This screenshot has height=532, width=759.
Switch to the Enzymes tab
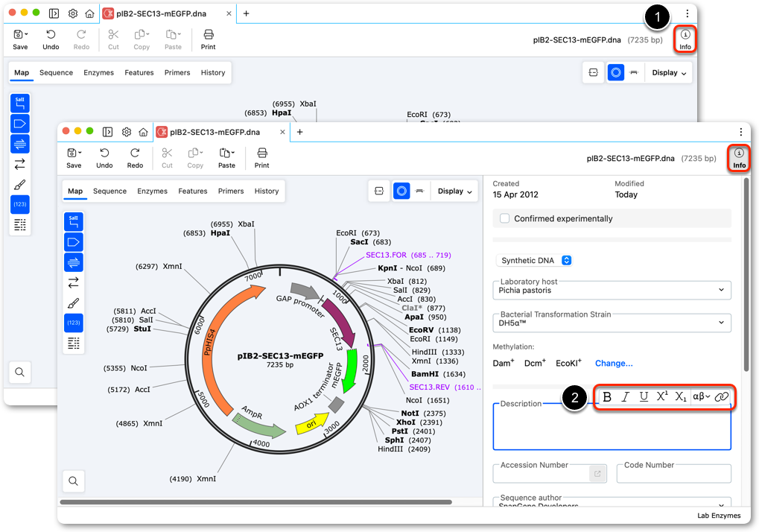tap(152, 191)
